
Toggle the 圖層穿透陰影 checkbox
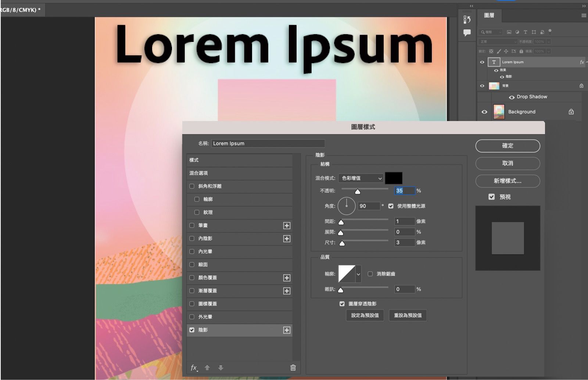342,303
